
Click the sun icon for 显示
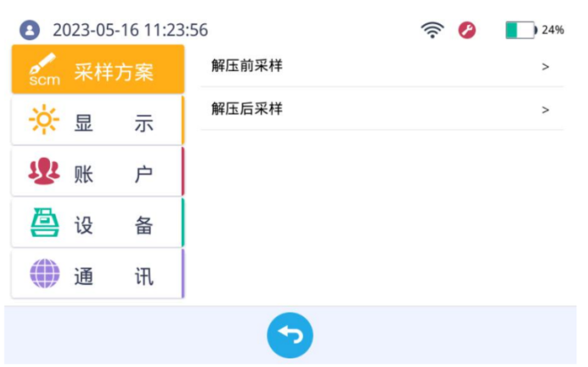(44, 120)
